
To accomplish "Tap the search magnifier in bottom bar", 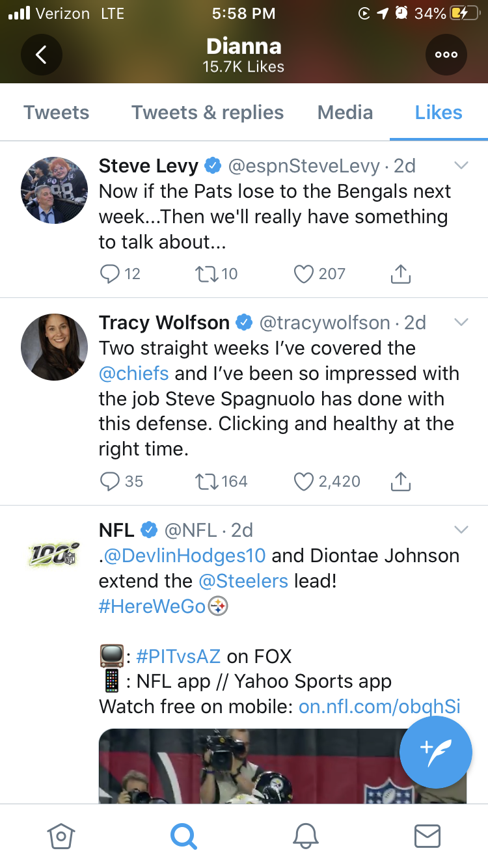I will coord(183,835).
